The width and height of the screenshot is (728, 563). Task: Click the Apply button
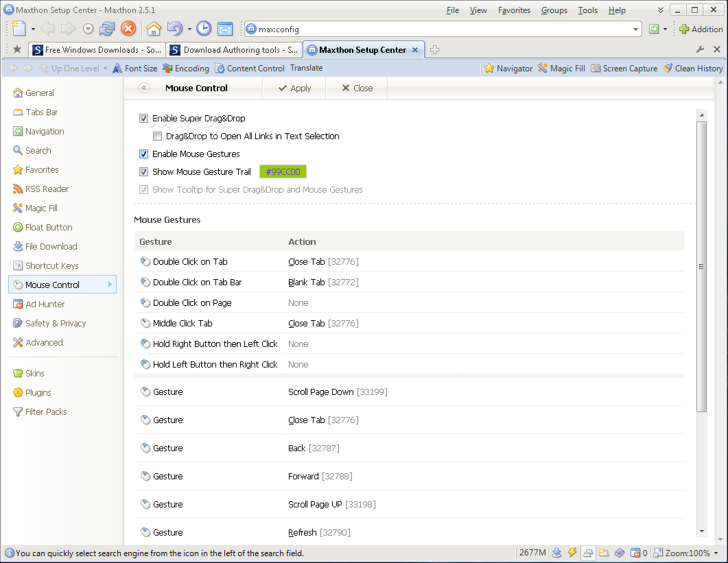click(294, 88)
